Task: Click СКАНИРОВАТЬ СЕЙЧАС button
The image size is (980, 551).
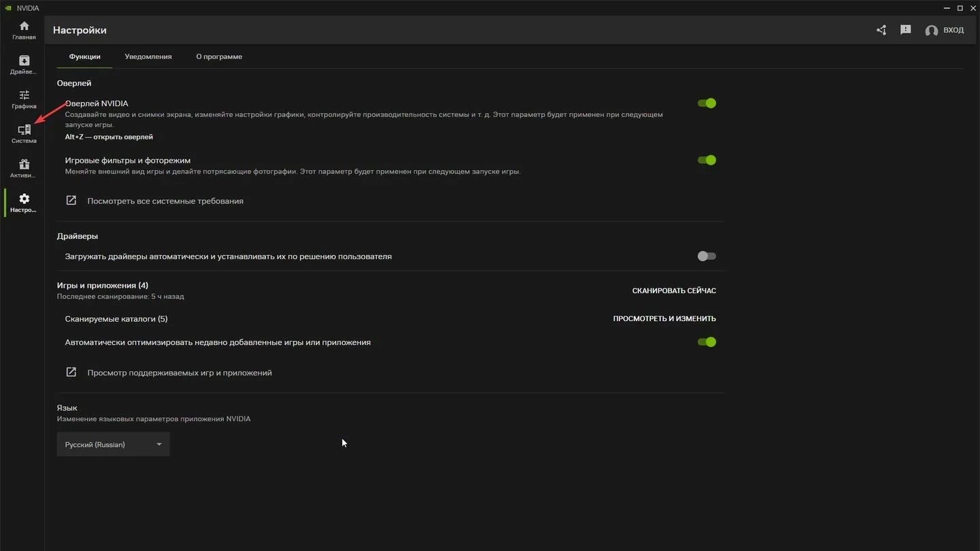Action: tap(674, 290)
